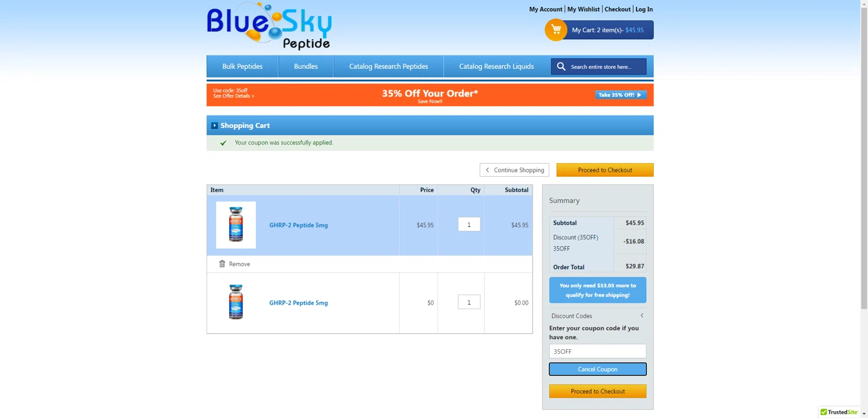Viewport: 868px width, 418px height.
Task: Click the coupon code input field
Action: (598, 351)
